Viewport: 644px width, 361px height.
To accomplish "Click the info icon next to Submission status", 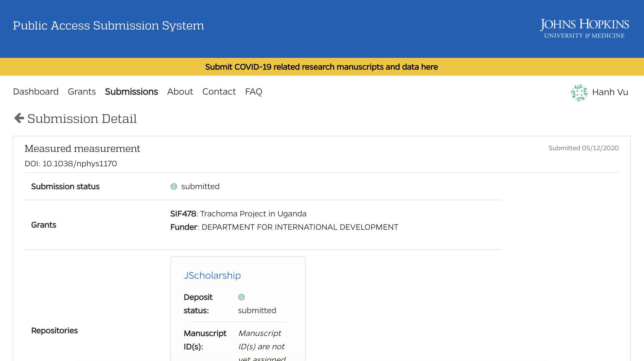I will coord(174,186).
